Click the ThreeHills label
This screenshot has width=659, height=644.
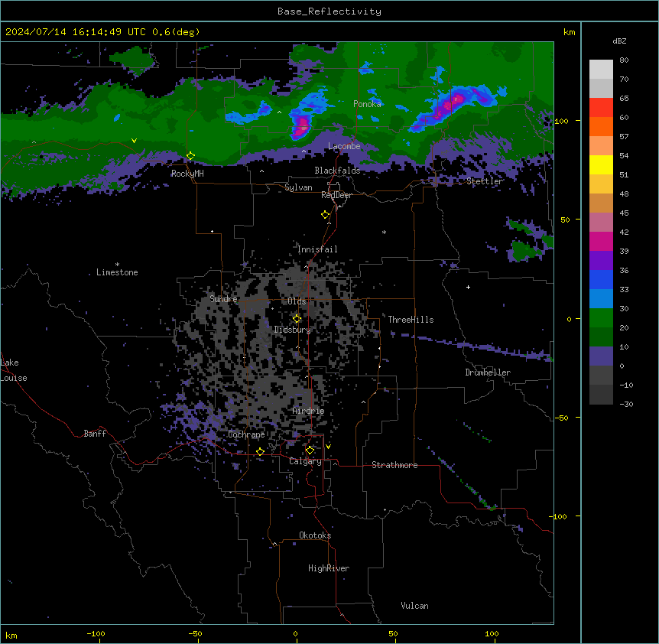411,320
